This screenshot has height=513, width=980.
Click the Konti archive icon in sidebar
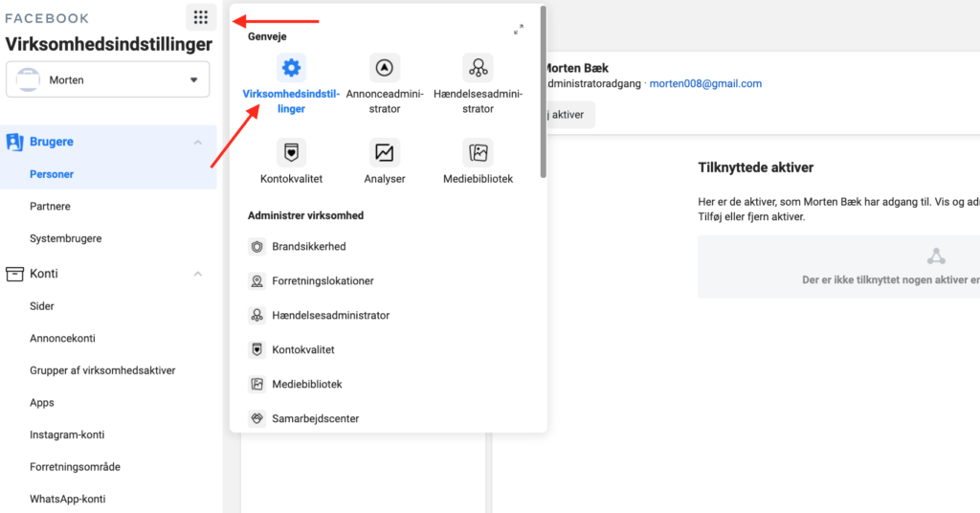point(14,274)
